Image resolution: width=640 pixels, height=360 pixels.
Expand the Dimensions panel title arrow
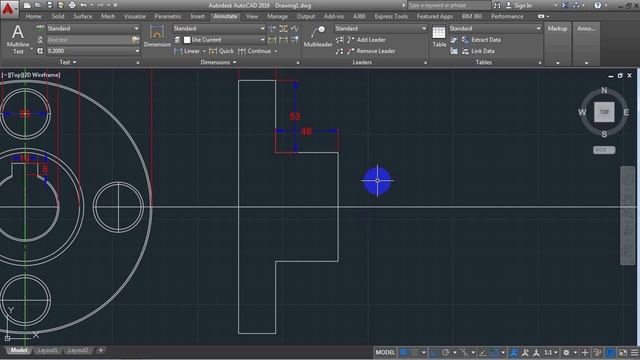(x=235, y=62)
